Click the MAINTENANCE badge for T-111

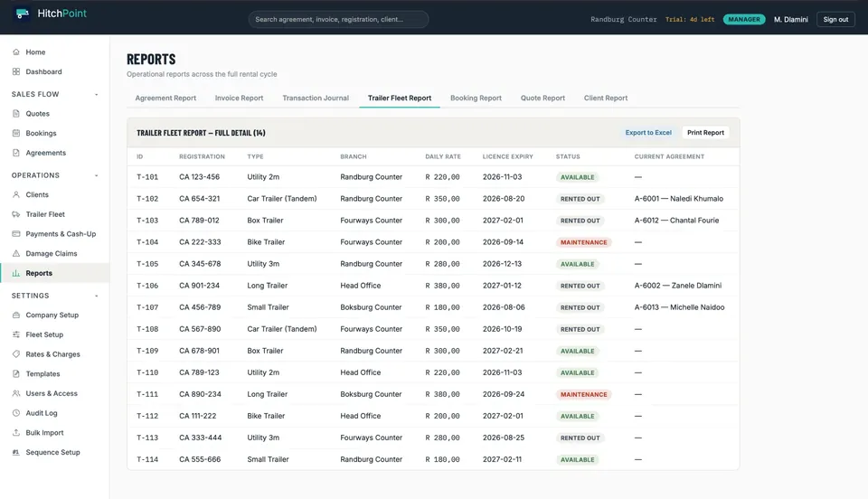pos(583,394)
